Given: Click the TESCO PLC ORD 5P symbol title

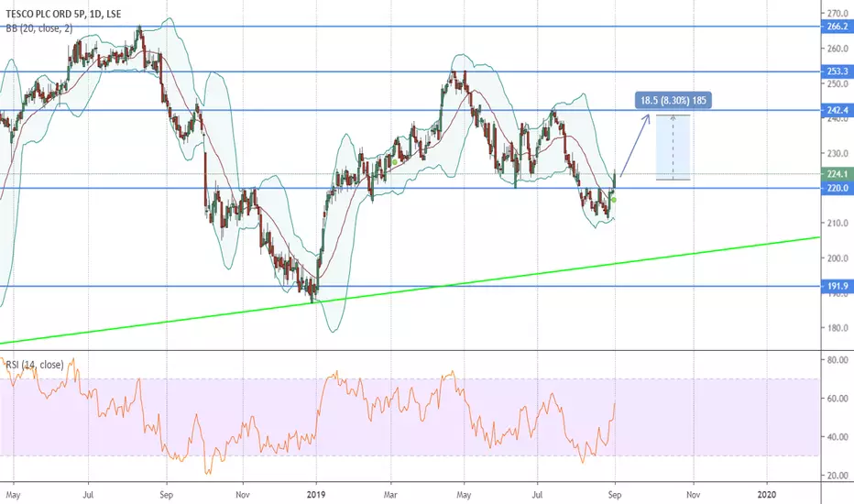Looking at the screenshot, I should coord(64,14).
